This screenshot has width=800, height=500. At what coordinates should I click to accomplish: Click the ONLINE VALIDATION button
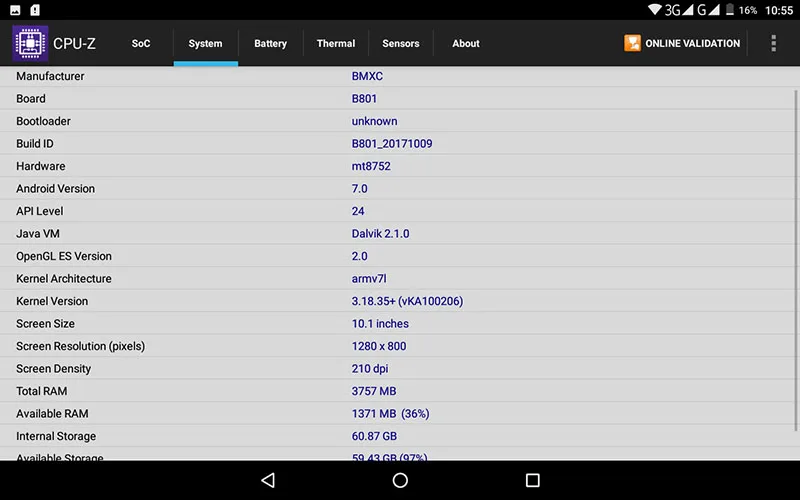click(x=682, y=43)
